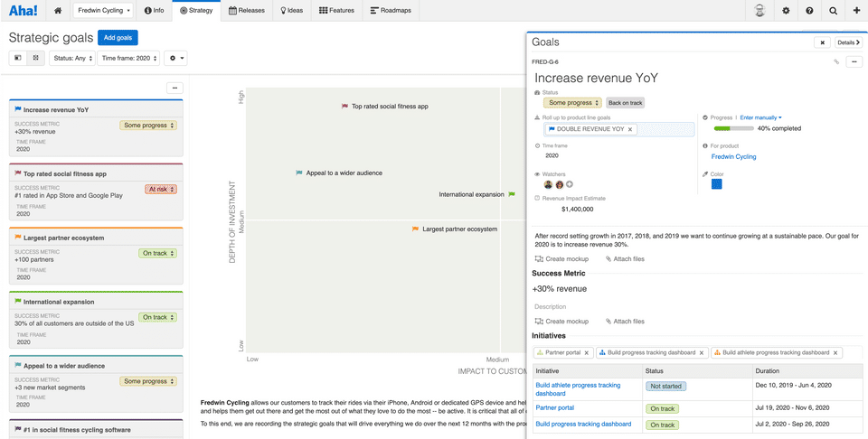Open the At risk status dropdown
This screenshot has height=439, width=868.
161,189
